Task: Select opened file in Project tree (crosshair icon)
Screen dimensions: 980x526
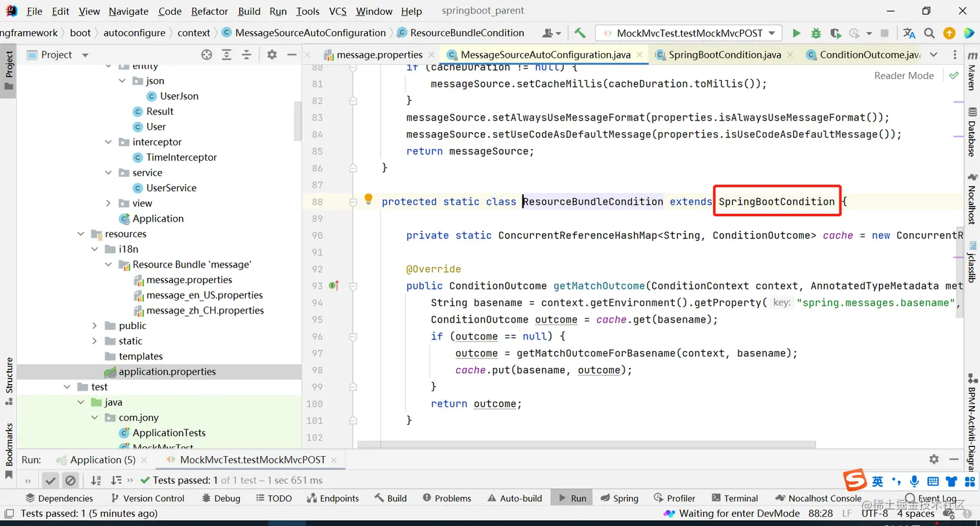Action: point(207,55)
